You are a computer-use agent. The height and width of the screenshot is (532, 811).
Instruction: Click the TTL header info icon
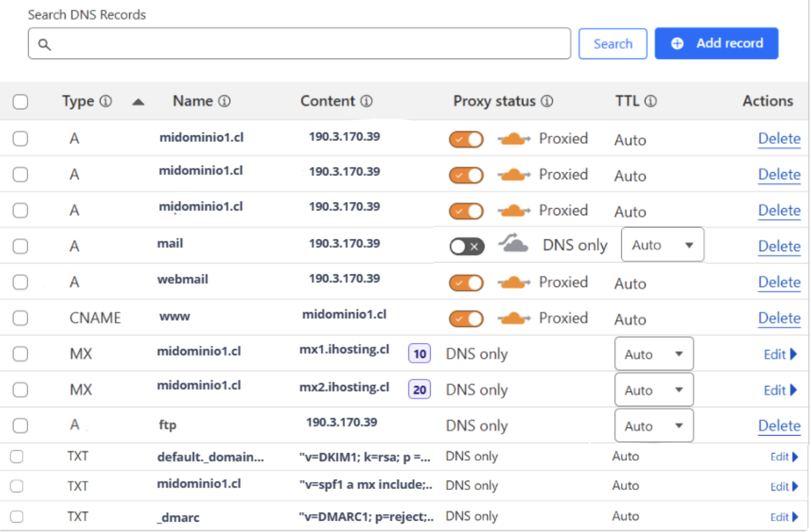(650, 101)
